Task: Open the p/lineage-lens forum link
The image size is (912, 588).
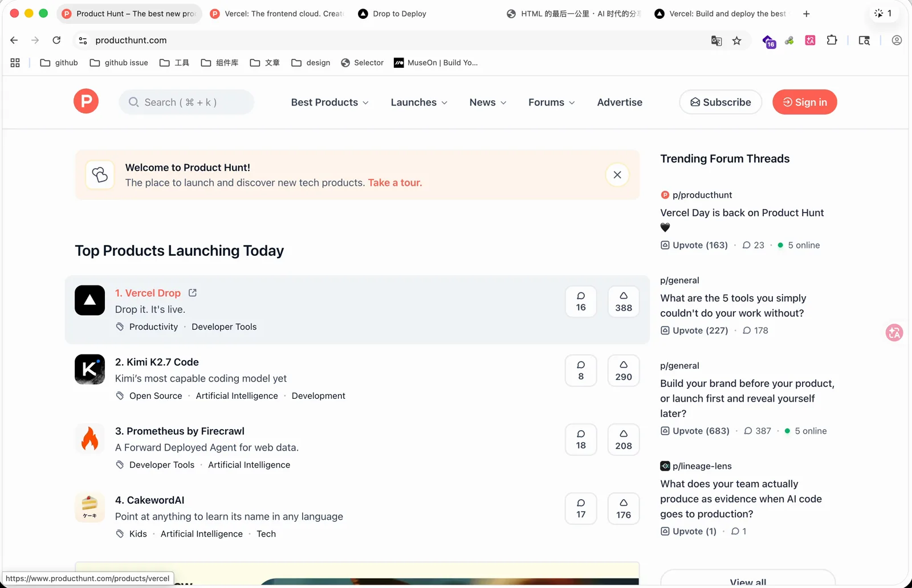Action: (696, 466)
